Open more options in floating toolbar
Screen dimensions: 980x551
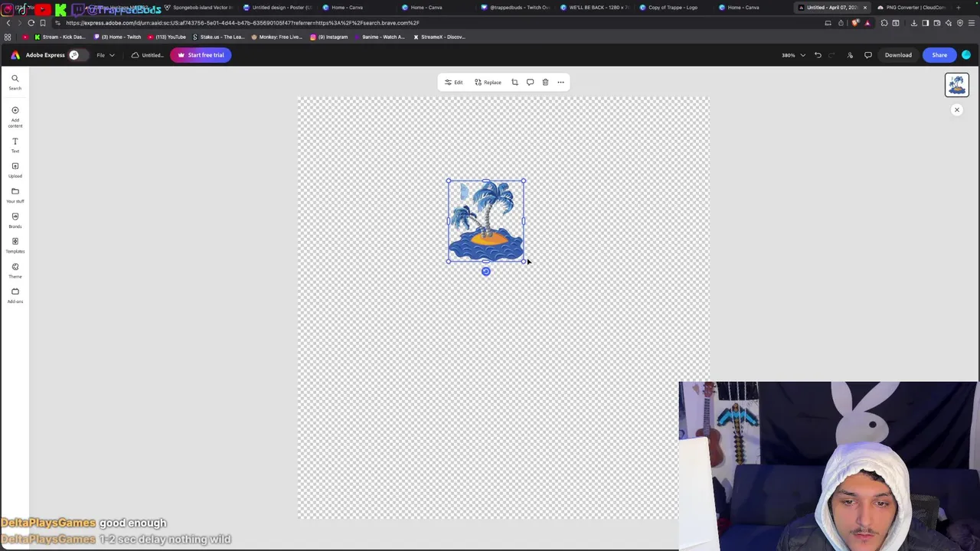click(x=560, y=82)
